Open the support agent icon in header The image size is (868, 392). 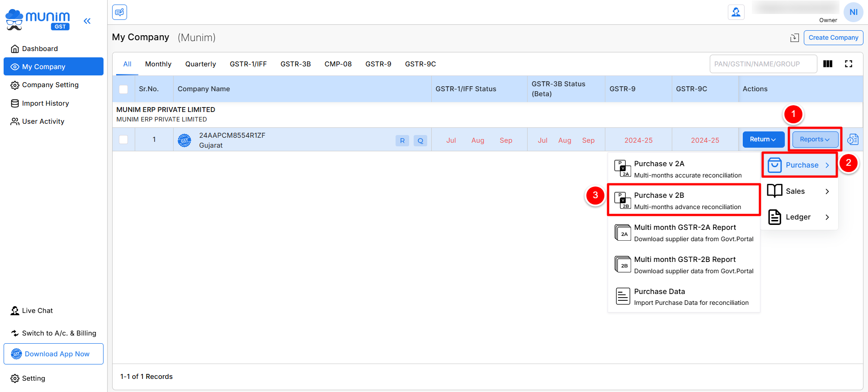point(736,12)
